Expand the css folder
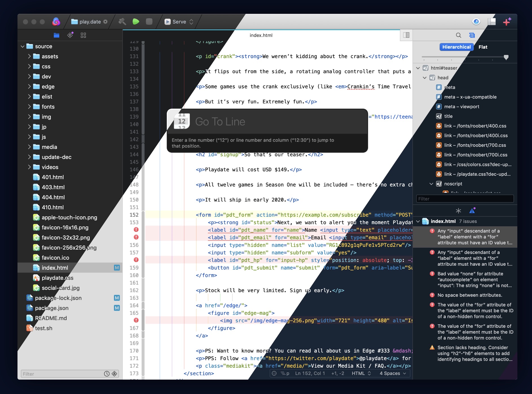 pos(29,66)
